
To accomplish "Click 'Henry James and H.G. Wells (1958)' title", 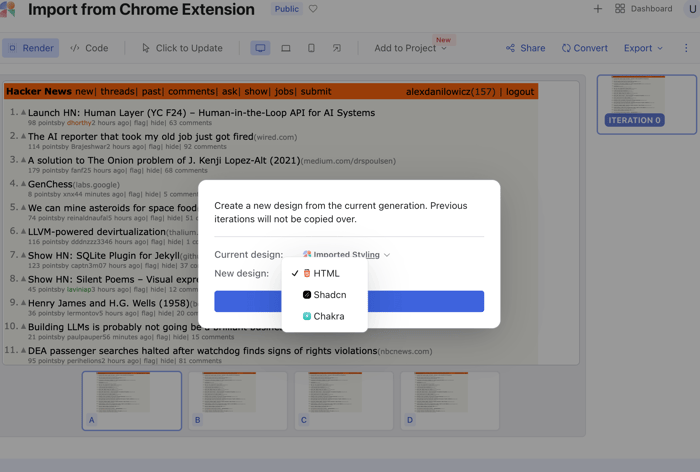I will (108, 303).
